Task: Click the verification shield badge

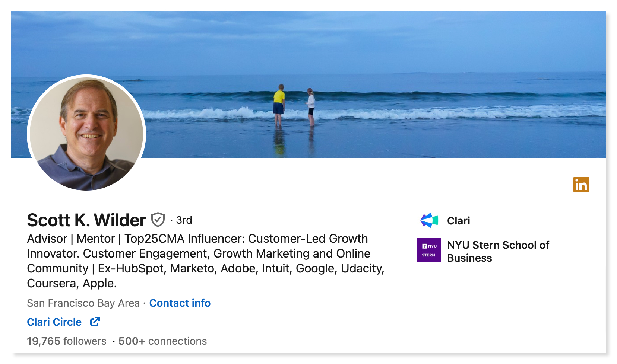Action: [158, 220]
